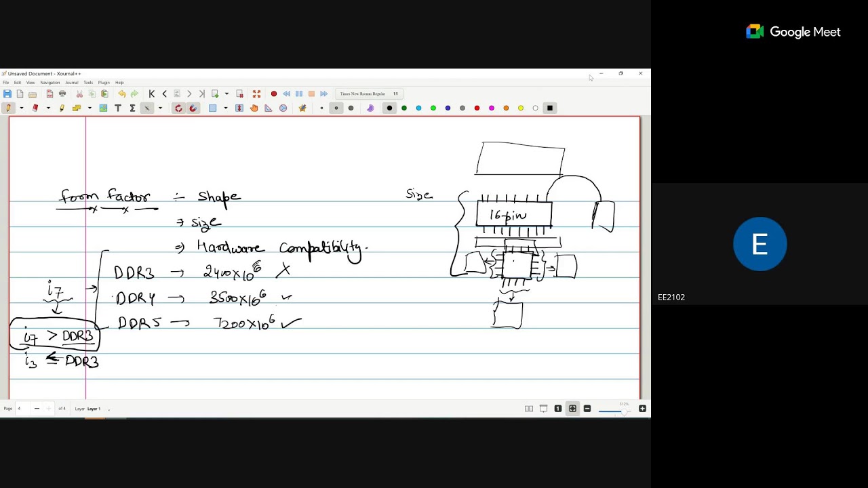The height and width of the screenshot is (488, 868).
Task: Undo the last stroke
Action: (122, 94)
